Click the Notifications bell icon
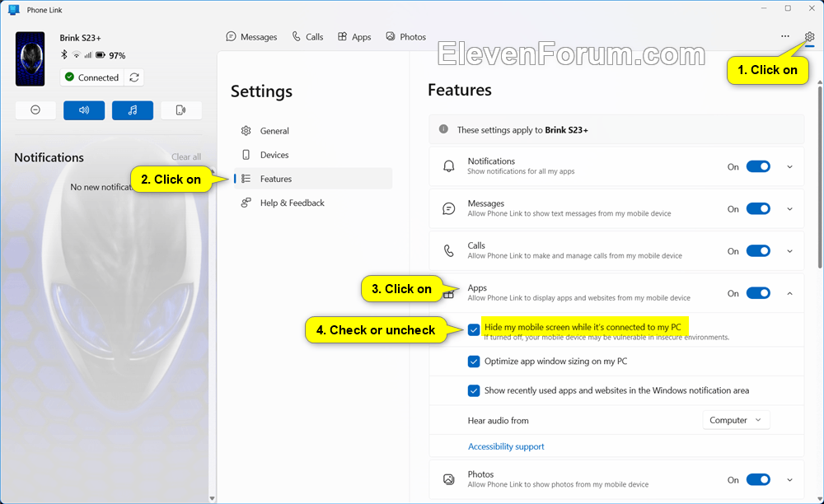The image size is (824, 504). click(449, 166)
